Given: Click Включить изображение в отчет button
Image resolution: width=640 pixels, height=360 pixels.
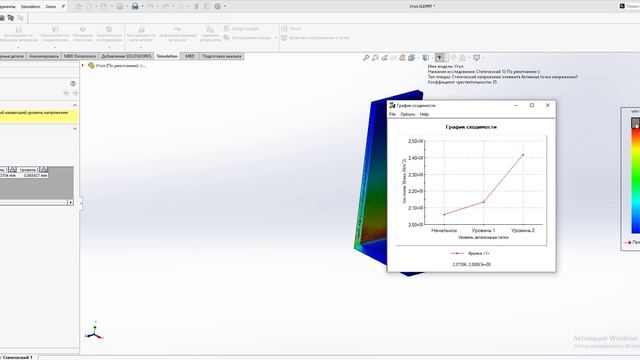Looking at the screenshot, I should [x=315, y=38].
